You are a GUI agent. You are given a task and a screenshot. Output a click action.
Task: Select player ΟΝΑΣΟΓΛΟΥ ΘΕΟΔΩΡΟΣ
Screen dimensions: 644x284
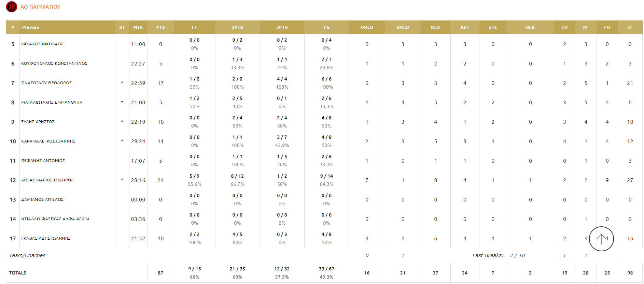pos(46,83)
